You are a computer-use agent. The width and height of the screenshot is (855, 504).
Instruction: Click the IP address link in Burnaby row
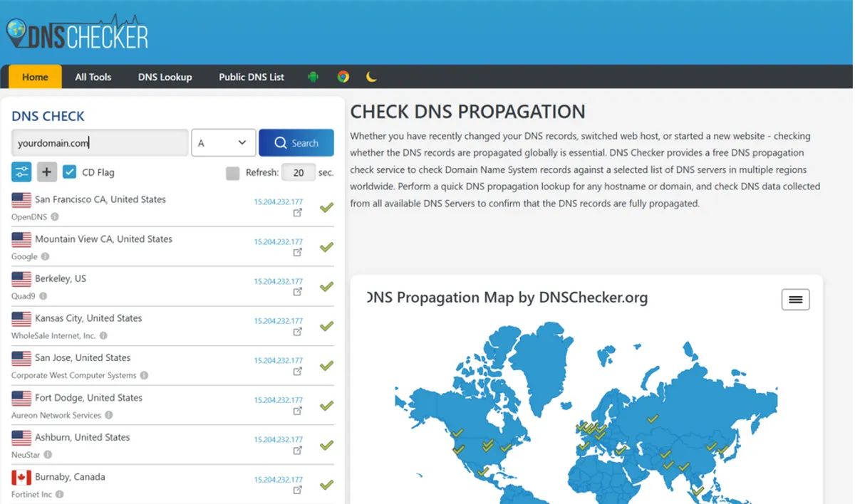(279, 480)
